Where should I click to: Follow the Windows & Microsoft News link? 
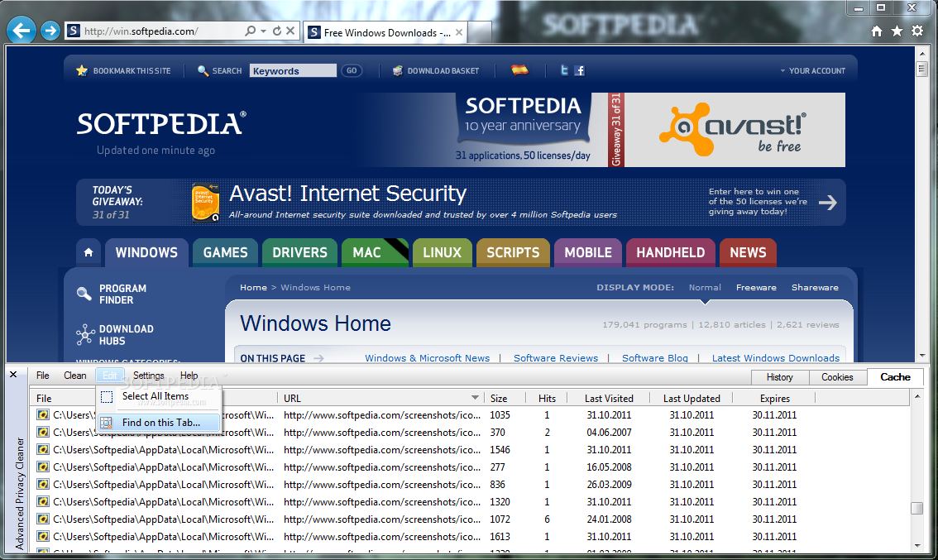coord(427,358)
